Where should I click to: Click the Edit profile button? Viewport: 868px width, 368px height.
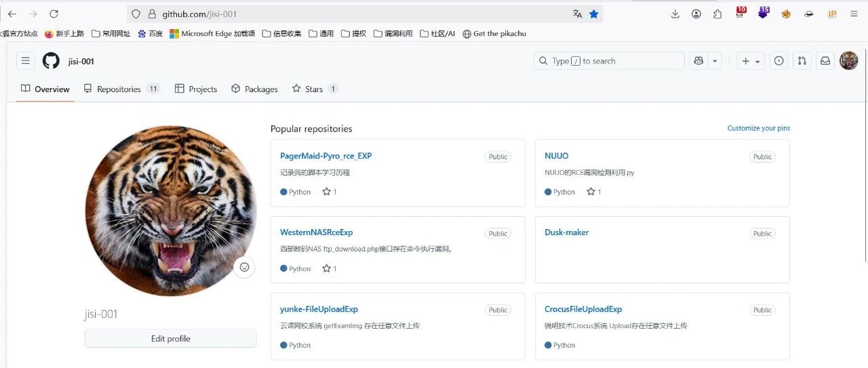(170, 338)
